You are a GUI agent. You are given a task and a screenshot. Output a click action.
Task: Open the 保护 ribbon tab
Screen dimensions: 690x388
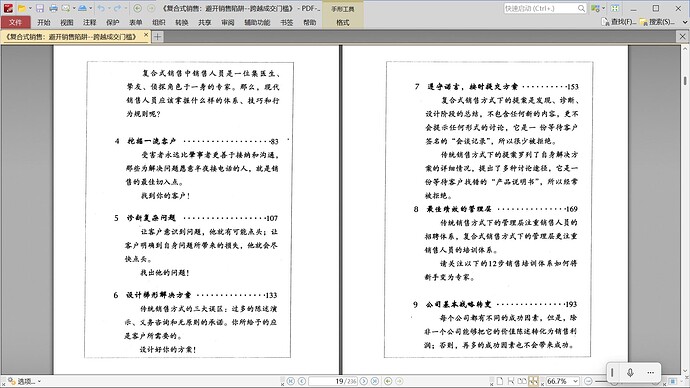[112, 22]
